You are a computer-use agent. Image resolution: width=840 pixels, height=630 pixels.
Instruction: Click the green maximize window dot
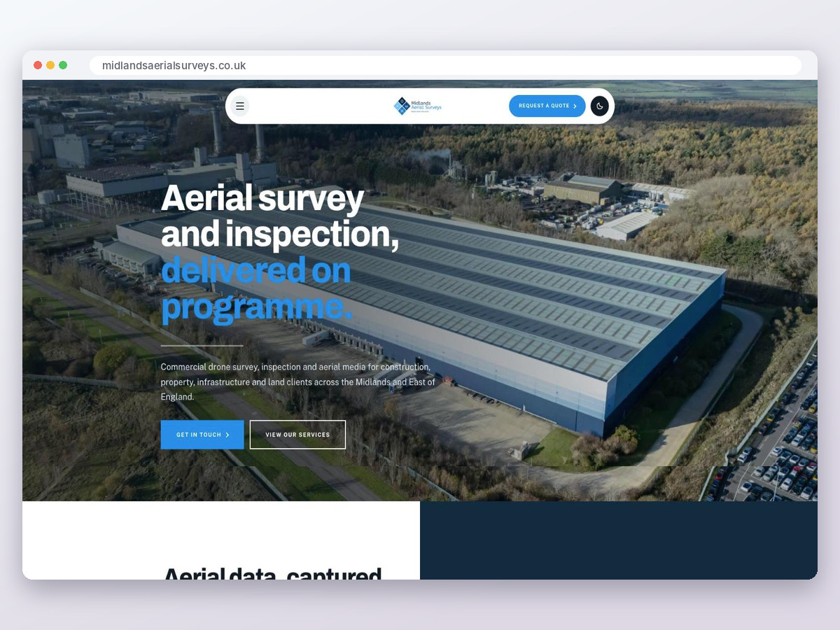point(63,65)
